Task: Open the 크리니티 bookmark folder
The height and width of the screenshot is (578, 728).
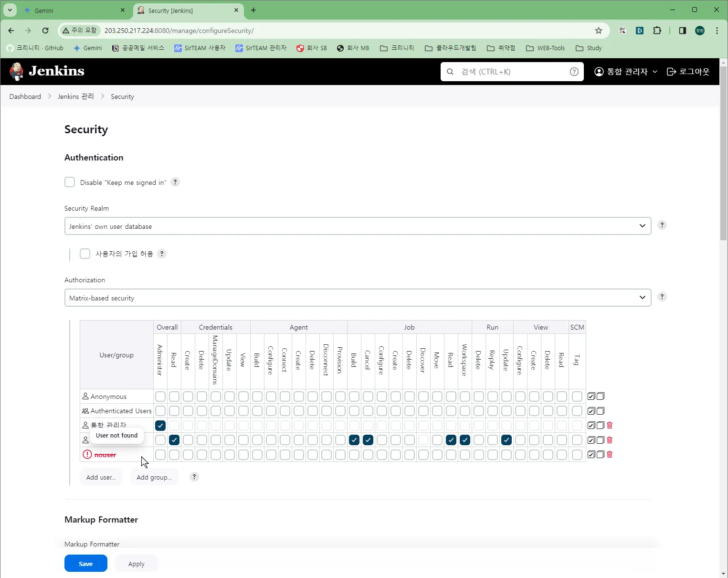Action: pyautogui.click(x=397, y=48)
